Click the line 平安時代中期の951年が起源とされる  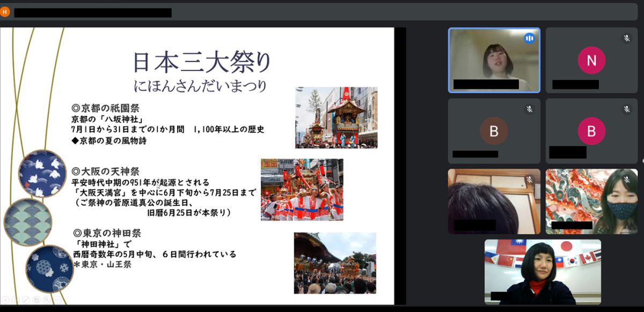[x=140, y=182]
